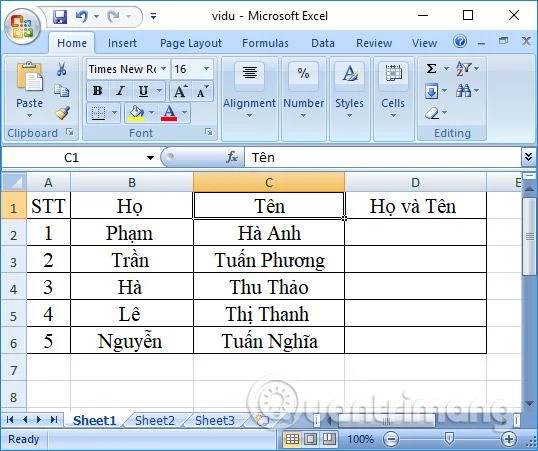
Task: Open the Page Layout tab
Action: pyautogui.click(x=191, y=43)
